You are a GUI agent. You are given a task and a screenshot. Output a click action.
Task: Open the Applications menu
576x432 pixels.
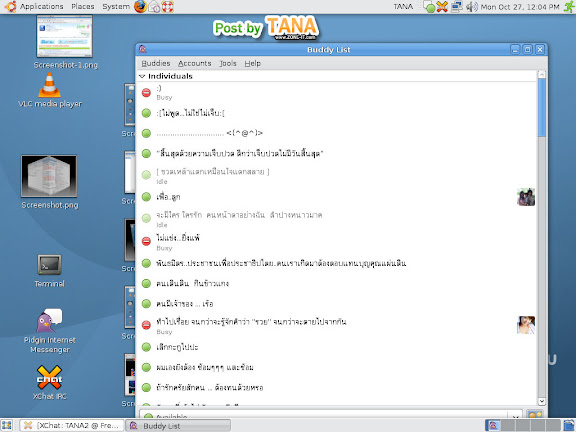coord(41,7)
